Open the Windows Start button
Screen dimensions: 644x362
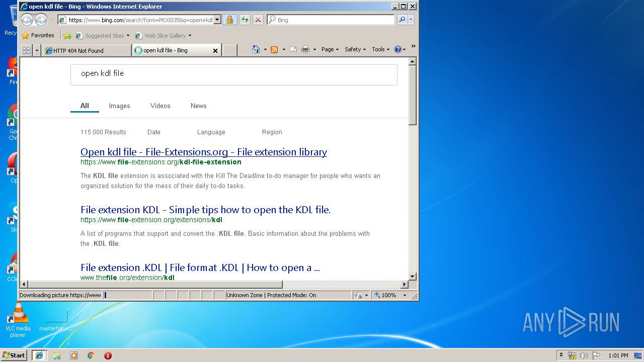click(x=14, y=355)
